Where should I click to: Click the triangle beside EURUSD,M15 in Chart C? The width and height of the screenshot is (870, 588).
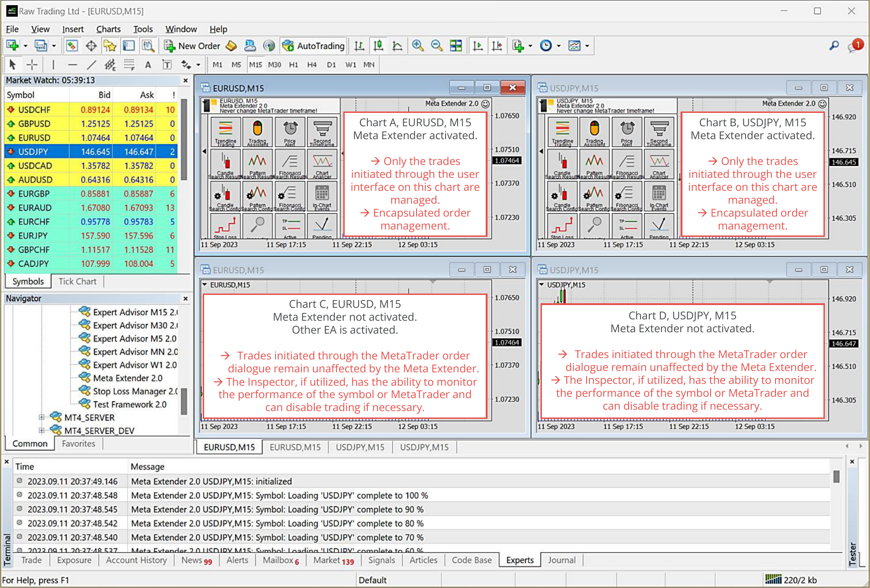click(205, 284)
